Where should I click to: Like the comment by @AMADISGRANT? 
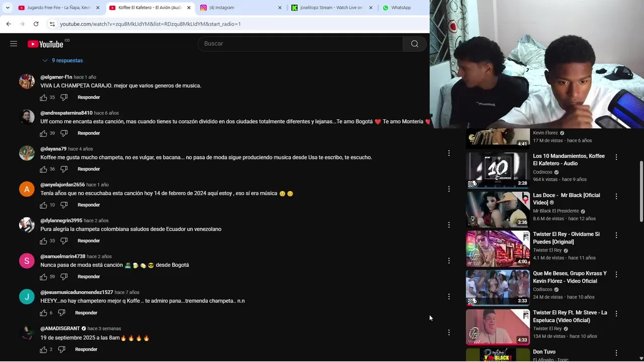click(x=43, y=349)
